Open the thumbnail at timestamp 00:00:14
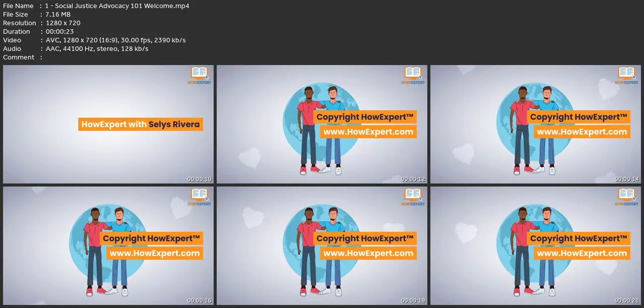644x308 pixels. (536, 124)
